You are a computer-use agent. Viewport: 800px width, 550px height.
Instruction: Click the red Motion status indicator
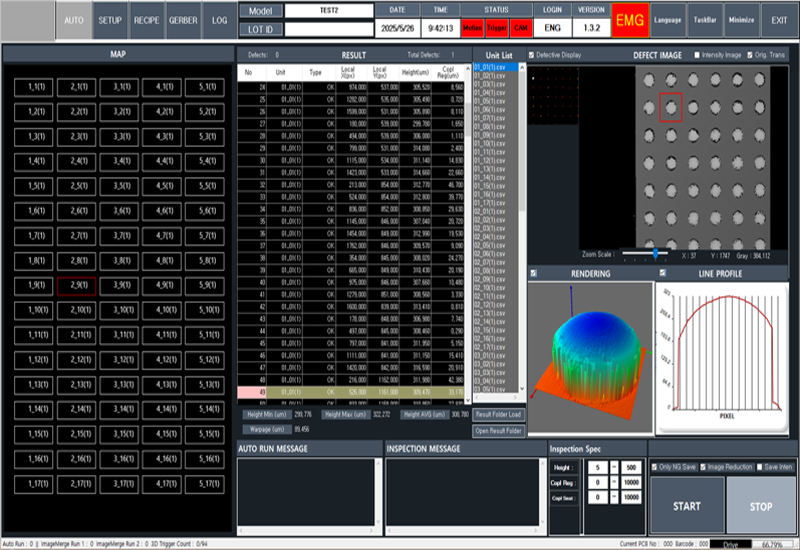tap(472, 27)
